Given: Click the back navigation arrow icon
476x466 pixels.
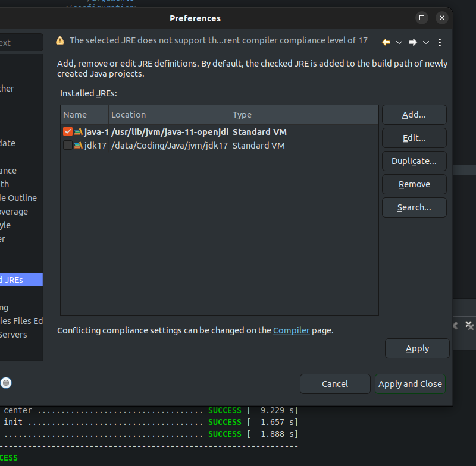Looking at the screenshot, I should coord(386,42).
